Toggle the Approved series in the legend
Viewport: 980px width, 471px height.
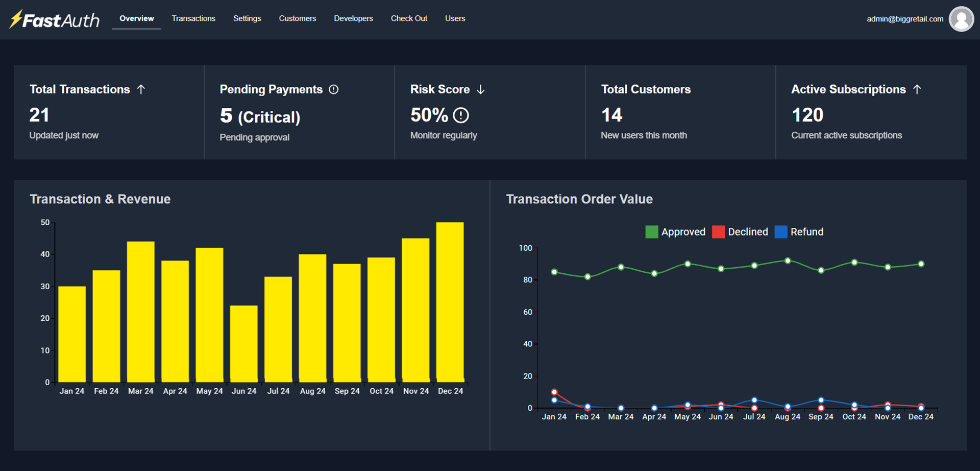click(683, 231)
